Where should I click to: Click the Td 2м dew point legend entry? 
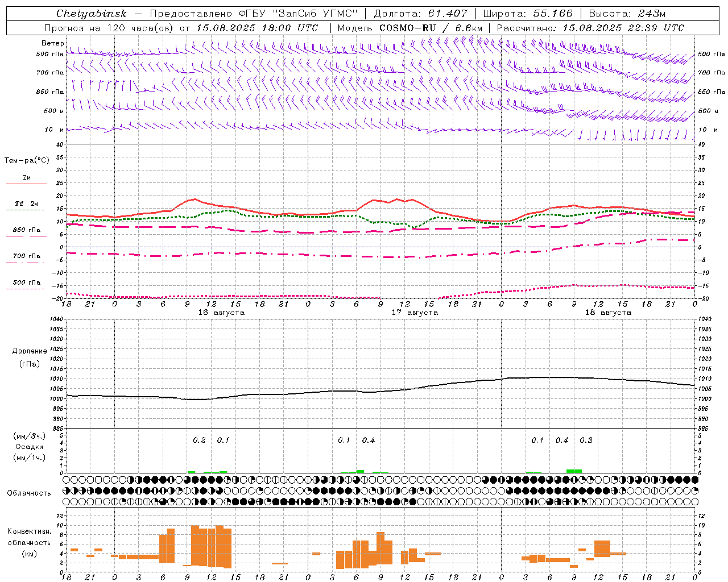(26, 203)
